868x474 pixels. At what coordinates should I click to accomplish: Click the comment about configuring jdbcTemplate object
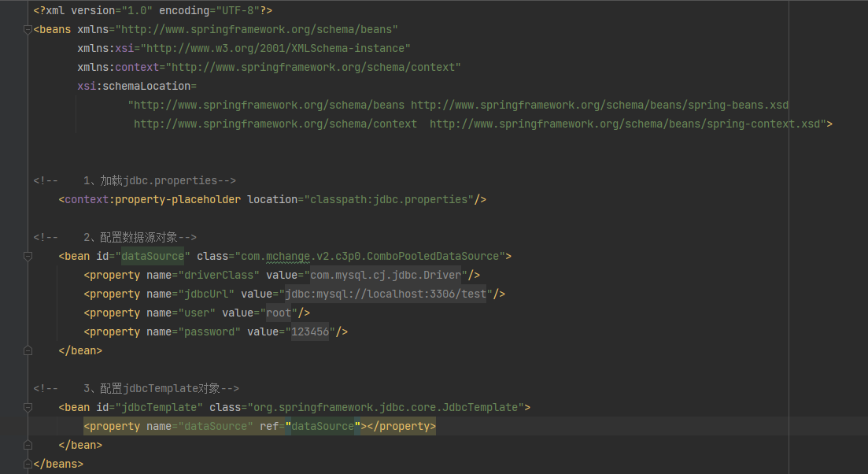click(x=136, y=389)
